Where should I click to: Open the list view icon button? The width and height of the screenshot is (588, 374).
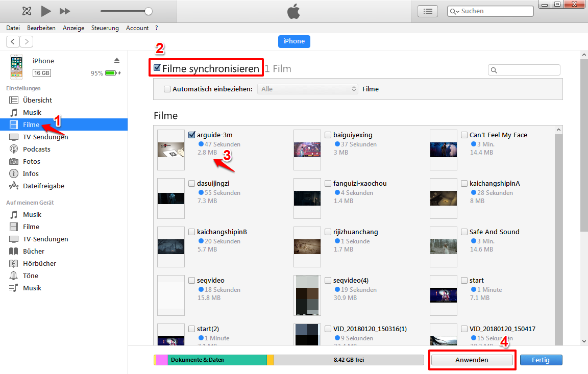tap(428, 11)
